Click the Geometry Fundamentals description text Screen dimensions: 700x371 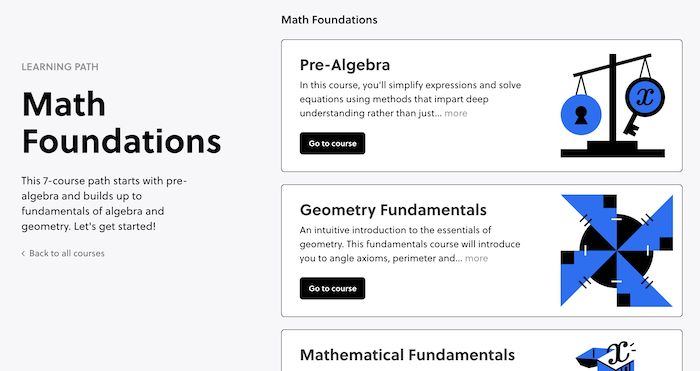click(x=410, y=244)
